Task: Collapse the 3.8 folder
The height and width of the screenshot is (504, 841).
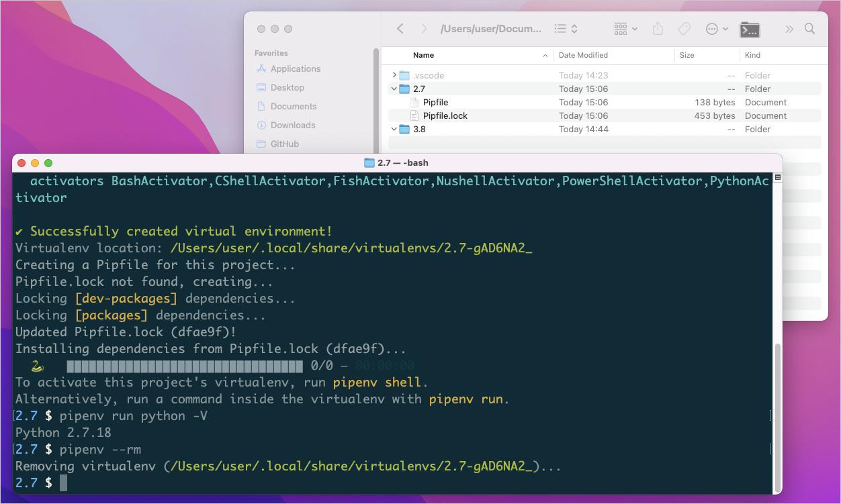Action: click(394, 129)
